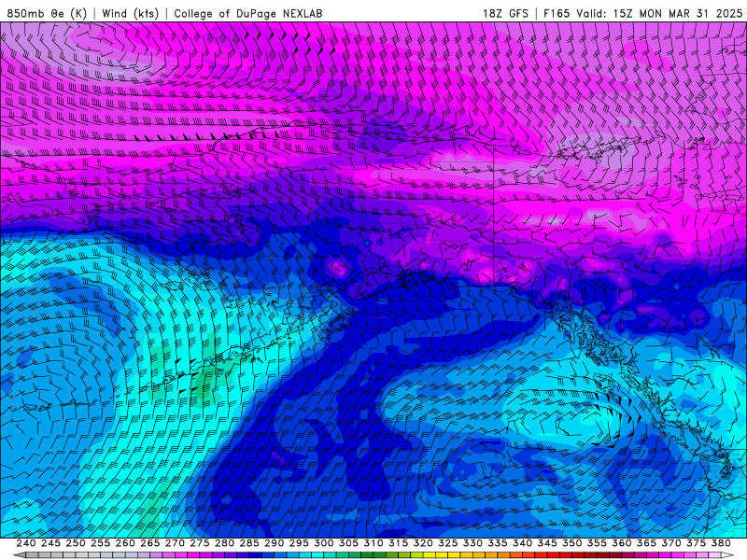Select the 255 scale label
The width and height of the screenshot is (747, 560).
(x=100, y=543)
